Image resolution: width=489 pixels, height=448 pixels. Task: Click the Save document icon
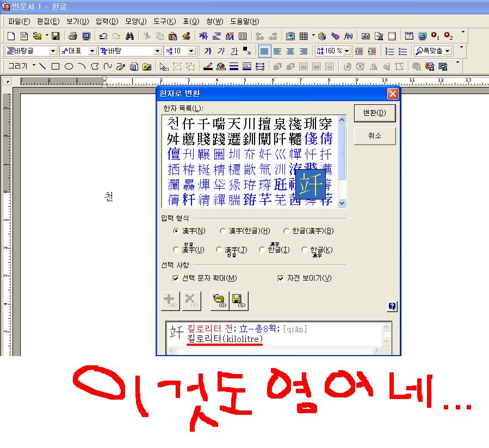pyautogui.click(x=55, y=36)
